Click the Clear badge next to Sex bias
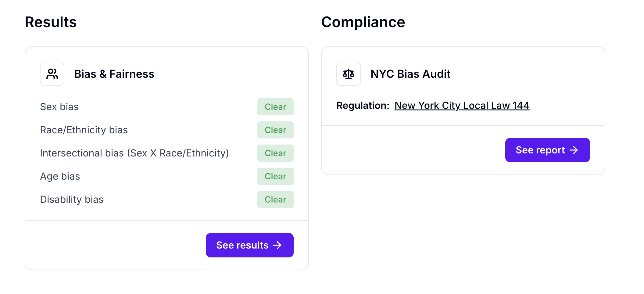644x294 pixels. (x=275, y=107)
